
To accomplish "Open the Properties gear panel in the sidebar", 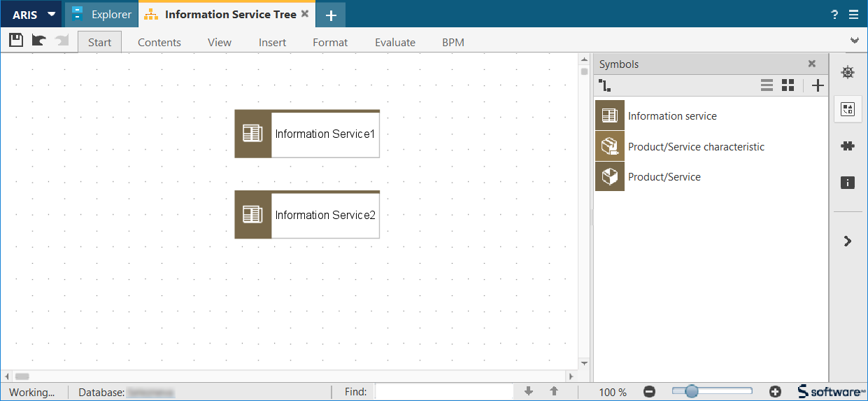I will [848, 72].
